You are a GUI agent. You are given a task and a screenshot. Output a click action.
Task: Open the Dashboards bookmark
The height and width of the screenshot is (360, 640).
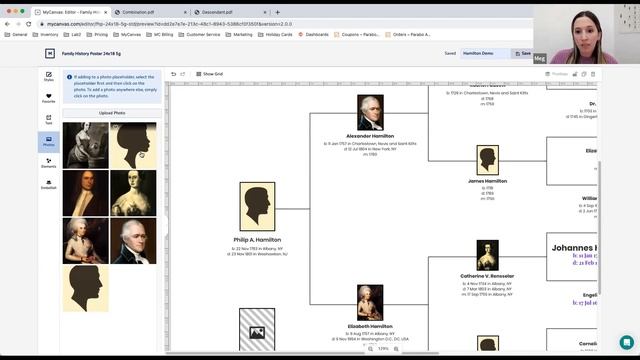click(x=313, y=35)
